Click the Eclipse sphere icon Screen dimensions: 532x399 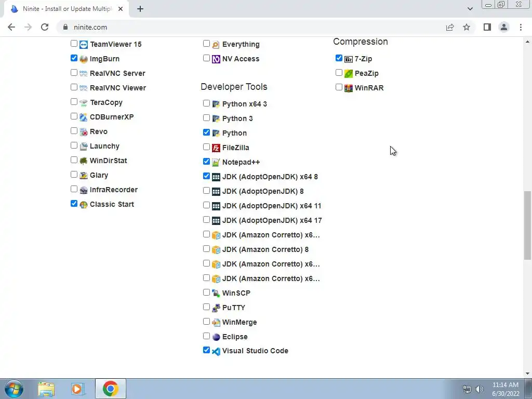pos(216,337)
